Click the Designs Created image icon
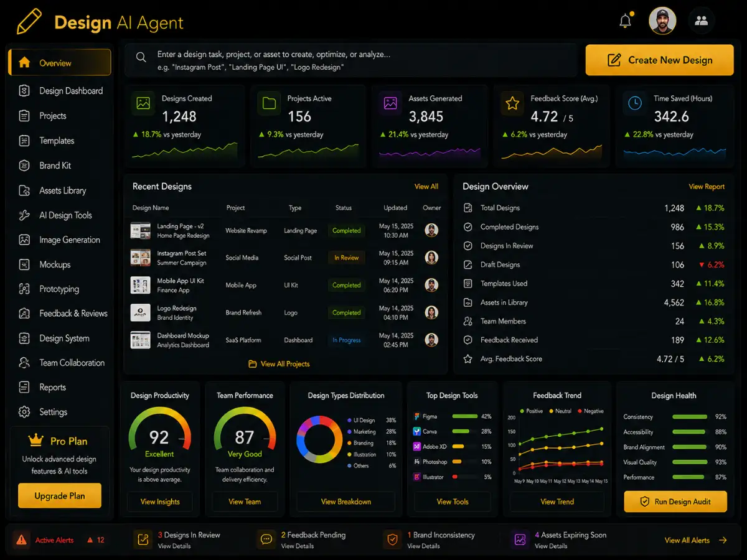The image size is (747, 560). tap(144, 103)
